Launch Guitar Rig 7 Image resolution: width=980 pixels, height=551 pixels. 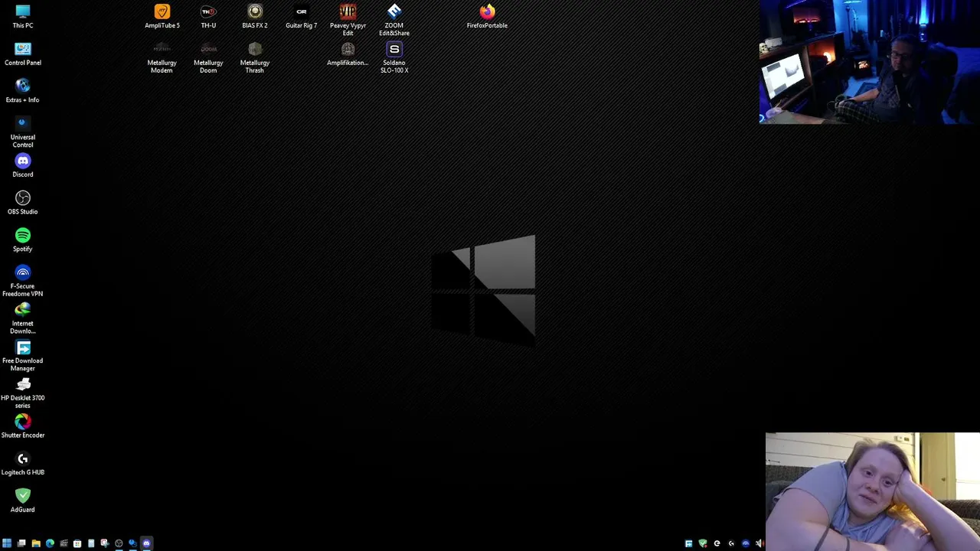(302, 16)
